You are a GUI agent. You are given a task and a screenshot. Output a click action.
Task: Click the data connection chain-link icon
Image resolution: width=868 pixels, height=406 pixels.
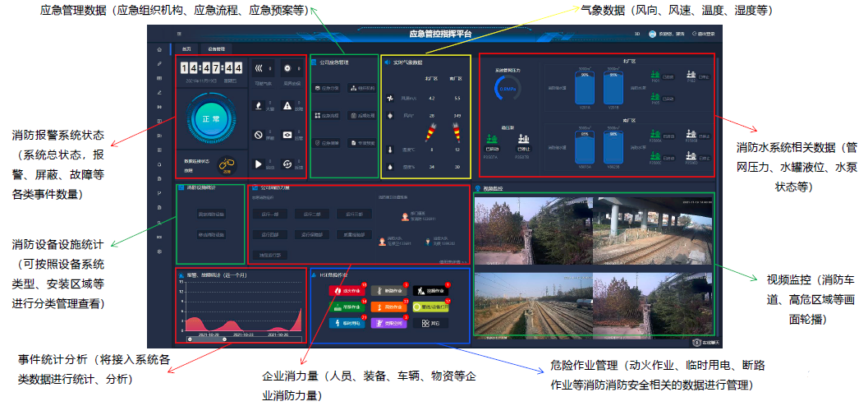coord(225,164)
